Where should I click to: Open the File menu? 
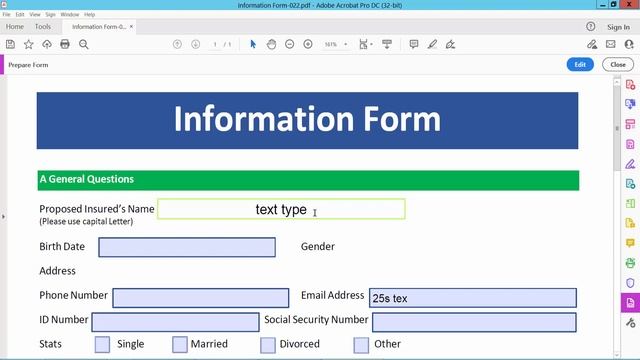coord(7,14)
